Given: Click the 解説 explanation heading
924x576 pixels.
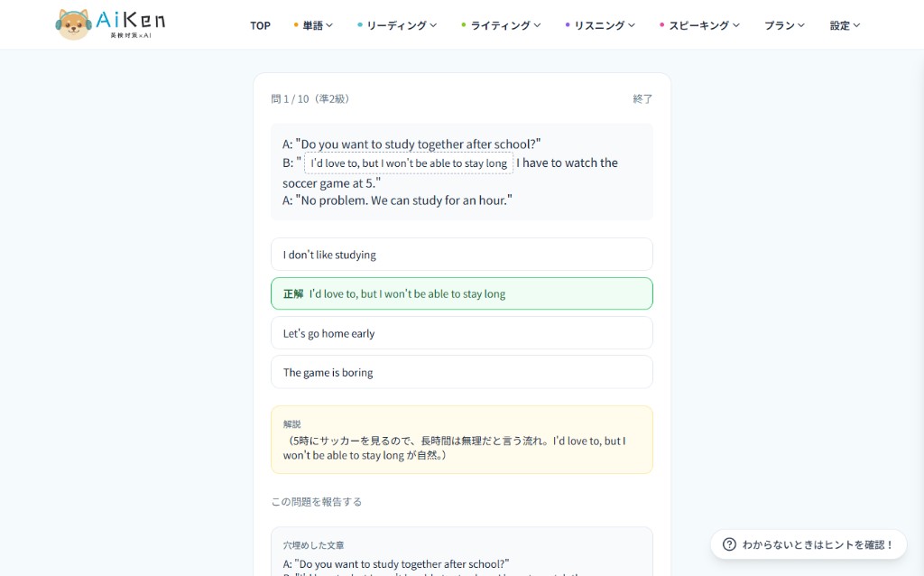Looking at the screenshot, I should [x=291, y=424].
